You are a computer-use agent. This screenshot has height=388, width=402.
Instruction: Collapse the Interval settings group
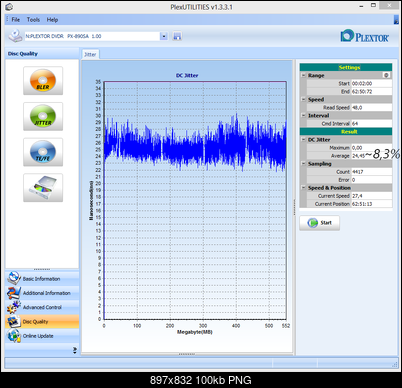303,115
